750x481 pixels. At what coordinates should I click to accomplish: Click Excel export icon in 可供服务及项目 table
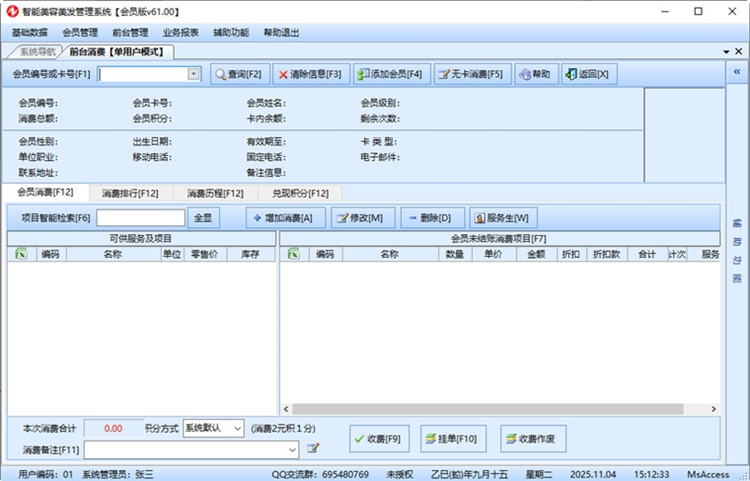pos(22,254)
